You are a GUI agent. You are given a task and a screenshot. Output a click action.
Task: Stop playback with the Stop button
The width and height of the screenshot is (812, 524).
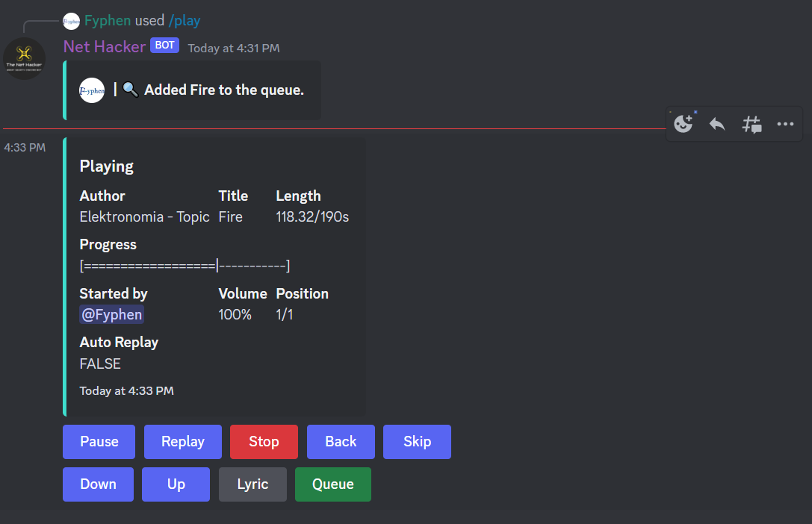264,441
